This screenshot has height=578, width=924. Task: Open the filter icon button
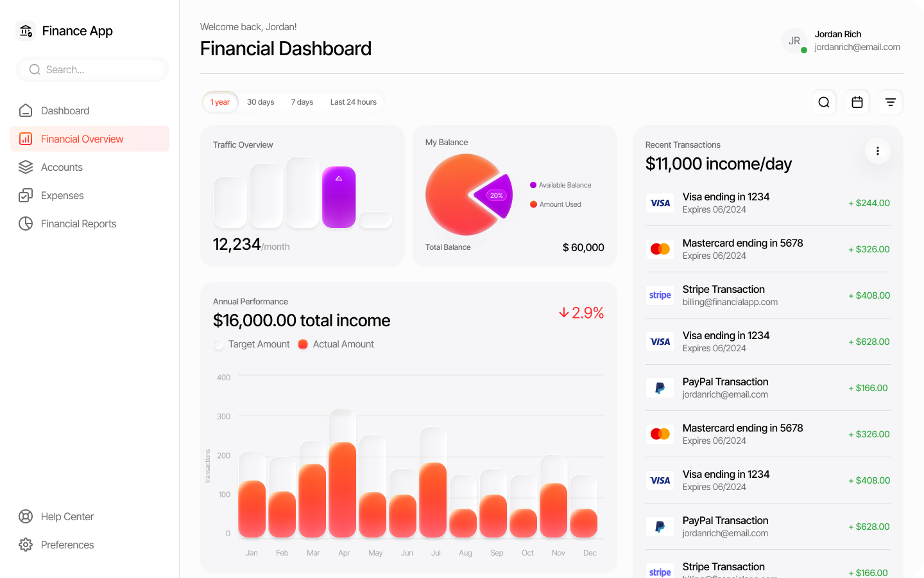891,102
